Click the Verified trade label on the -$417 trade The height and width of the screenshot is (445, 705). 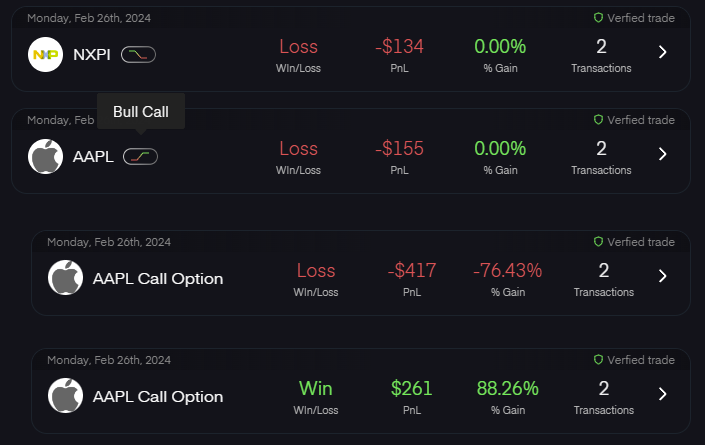tap(640, 242)
